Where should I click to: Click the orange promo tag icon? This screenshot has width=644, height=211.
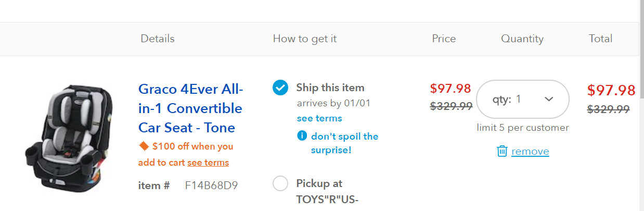coord(144,146)
